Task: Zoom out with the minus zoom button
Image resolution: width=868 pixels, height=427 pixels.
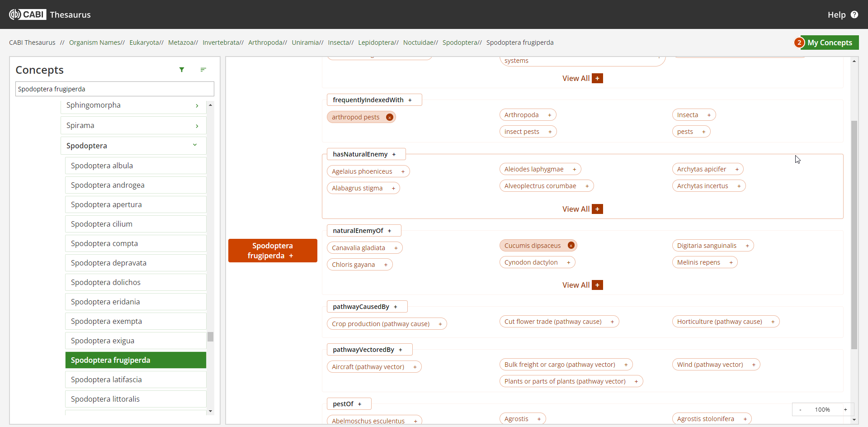Action: click(x=800, y=409)
